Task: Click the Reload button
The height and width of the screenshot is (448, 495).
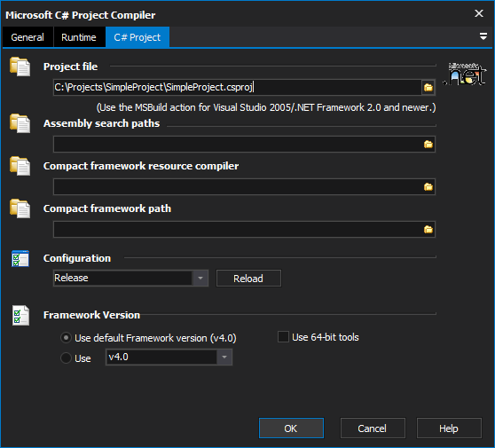Action: [x=248, y=279]
